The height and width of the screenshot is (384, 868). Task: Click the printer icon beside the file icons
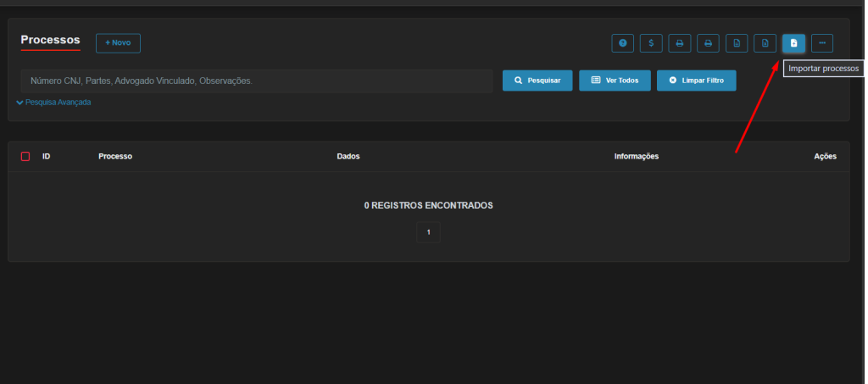coord(708,43)
